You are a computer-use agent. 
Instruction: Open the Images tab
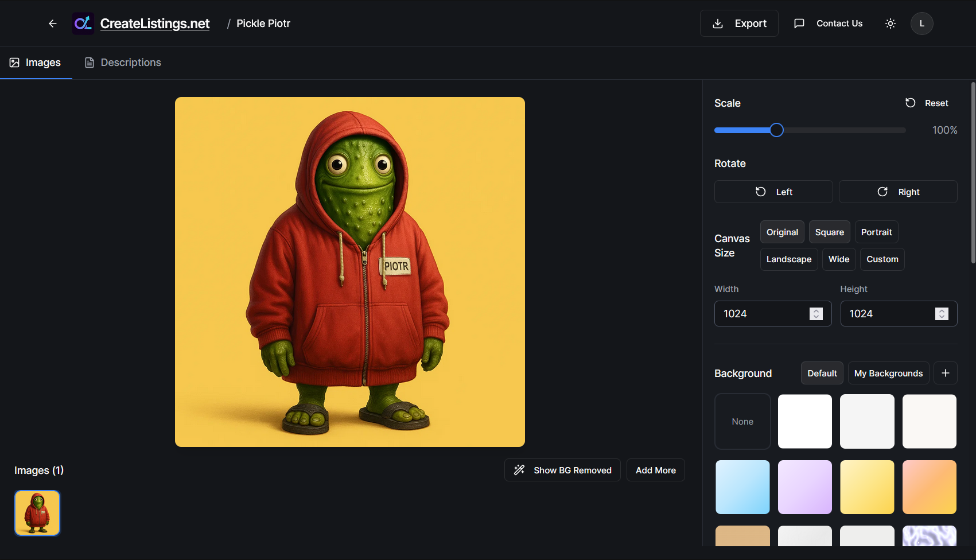point(36,62)
